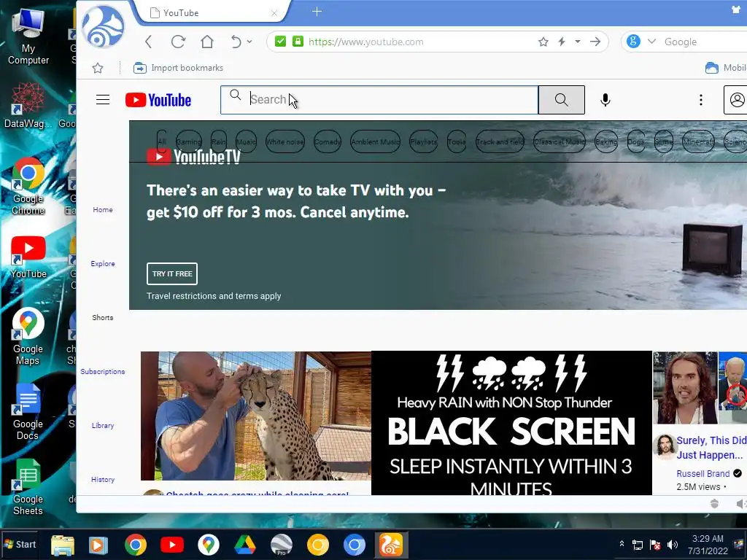This screenshot has width=747, height=560.
Task: Select the White noise filter chip
Action: 285,142
